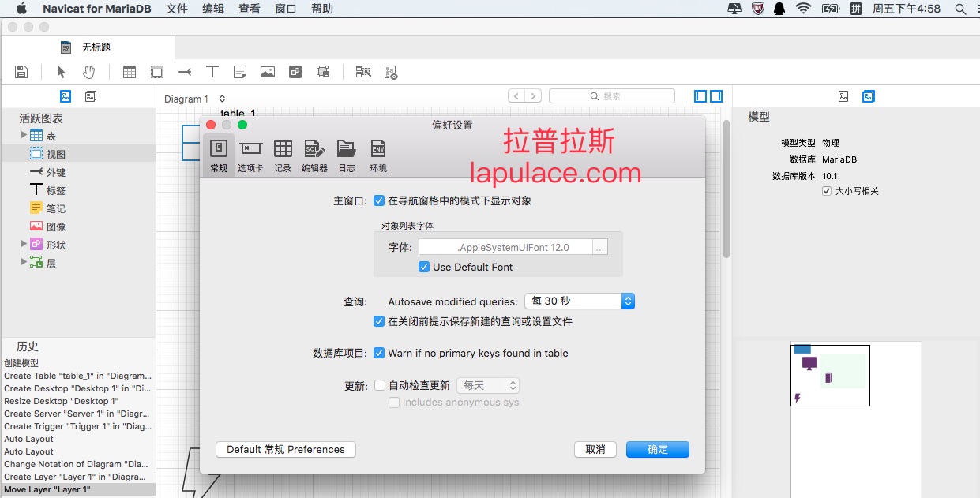Screen dimensions: 980x498
Task: Open the Diagram 1 selector dropdown
Action: 194,99
